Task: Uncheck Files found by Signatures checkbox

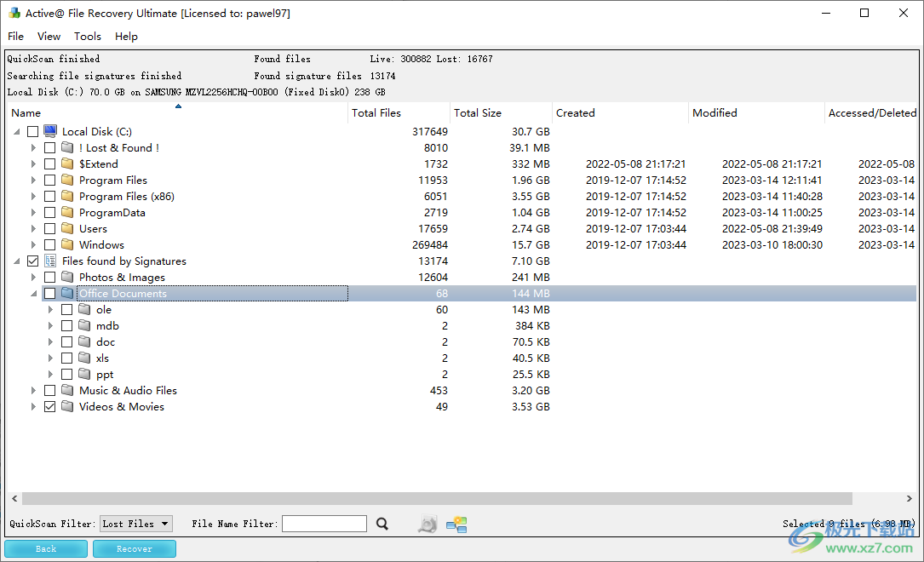Action: pyautogui.click(x=33, y=261)
